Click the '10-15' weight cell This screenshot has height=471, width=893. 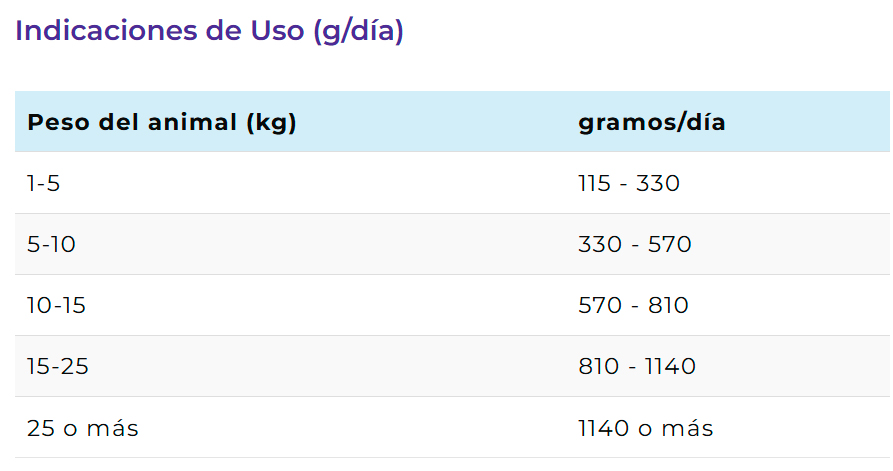56,305
